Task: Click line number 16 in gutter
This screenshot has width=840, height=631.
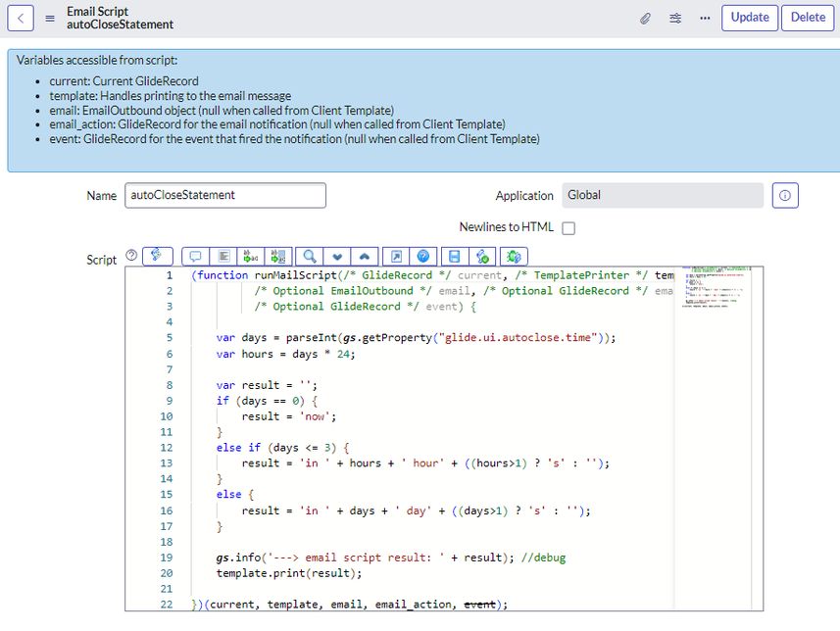Action: click(x=167, y=511)
